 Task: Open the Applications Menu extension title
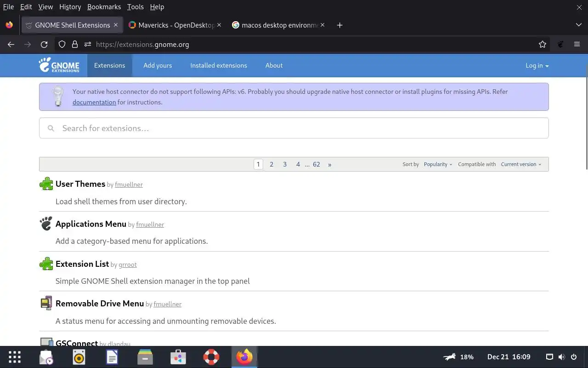click(x=91, y=224)
